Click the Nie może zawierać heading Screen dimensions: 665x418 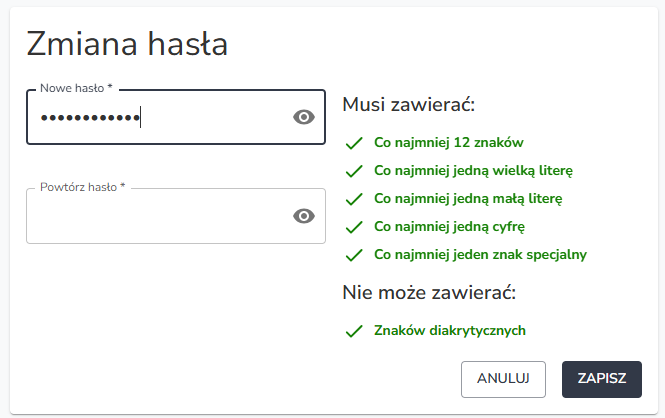(x=429, y=293)
